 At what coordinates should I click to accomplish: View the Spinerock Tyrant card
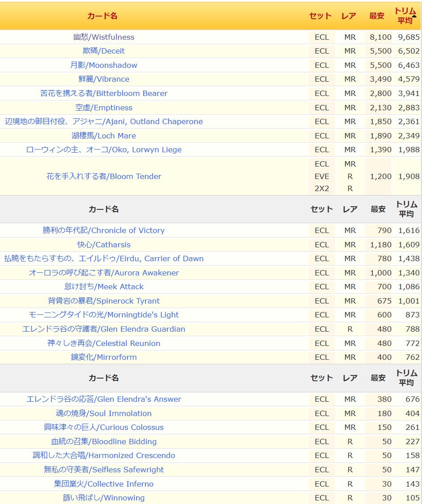point(104,301)
